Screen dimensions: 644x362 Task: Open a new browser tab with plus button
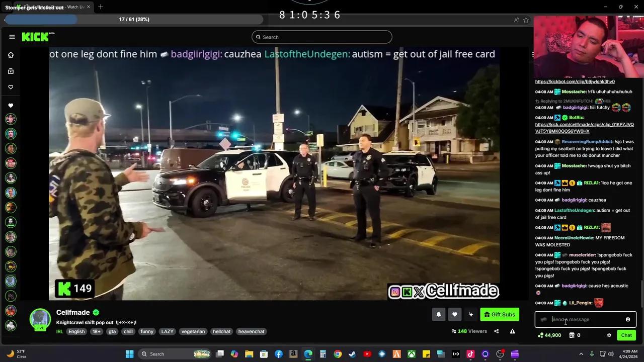pyautogui.click(x=101, y=7)
